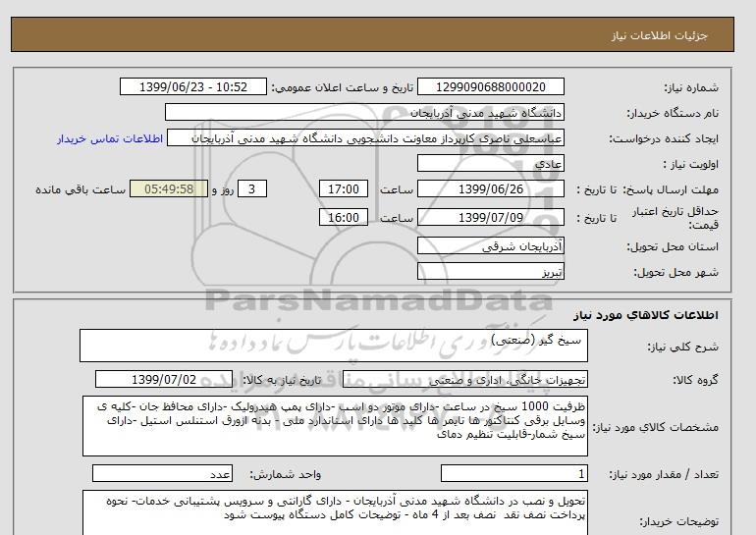Select the delivery province field آذربایجان شرقی
This screenshot has width=756, height=535.
click(x=491, y=246)
